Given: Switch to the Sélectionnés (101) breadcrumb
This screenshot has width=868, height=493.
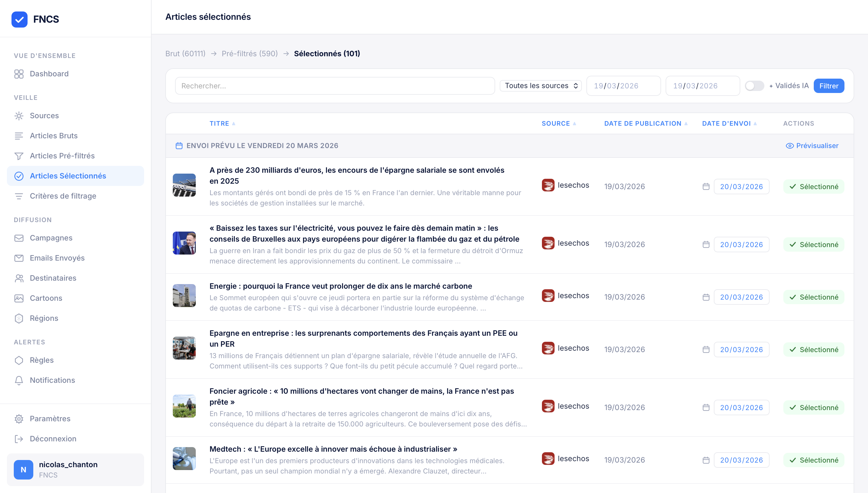Looking at the screenshot, I should pyautogui.click(x=326, y=53).
